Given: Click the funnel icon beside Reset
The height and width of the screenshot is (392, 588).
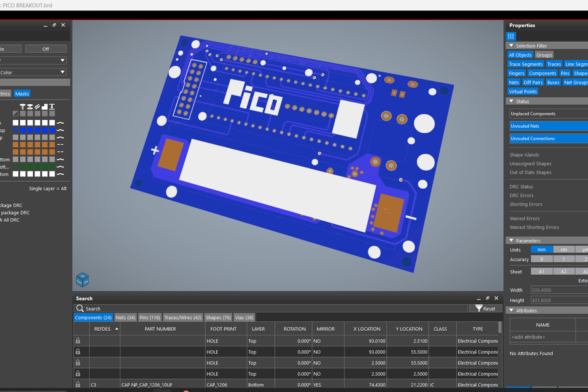Looking at the screenshot, I should pyautogui.click(x=479, y=309).
